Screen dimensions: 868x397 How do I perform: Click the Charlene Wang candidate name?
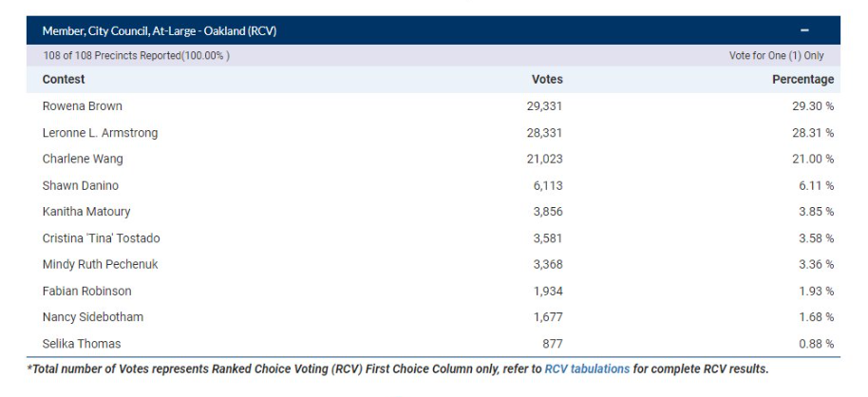83,159
